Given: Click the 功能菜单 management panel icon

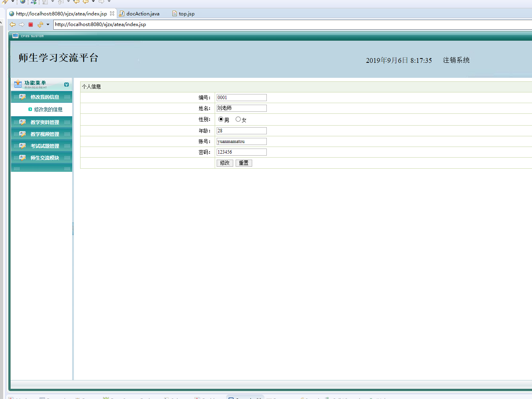Looking at the screenshot, I should (18, 84).
